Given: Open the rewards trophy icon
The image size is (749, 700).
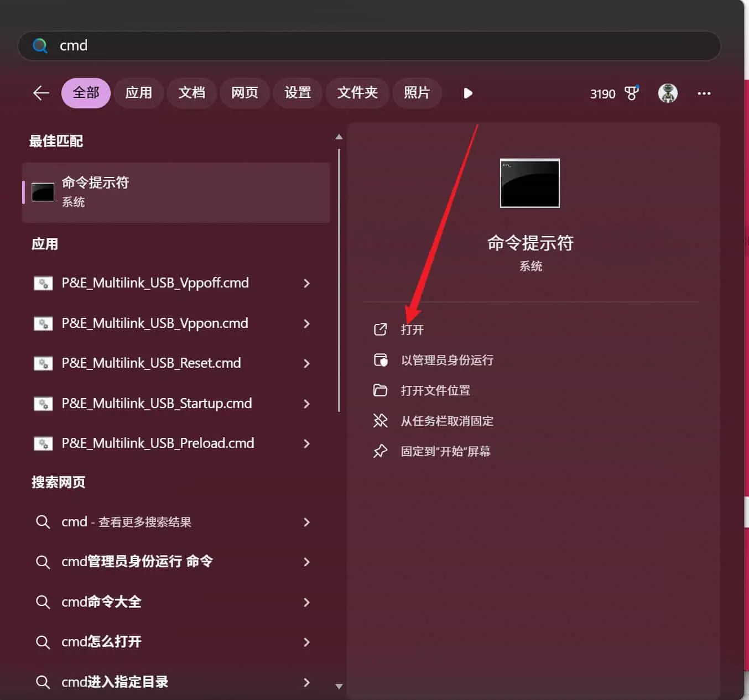Looking at the screenshot, I should click(631, 93).
